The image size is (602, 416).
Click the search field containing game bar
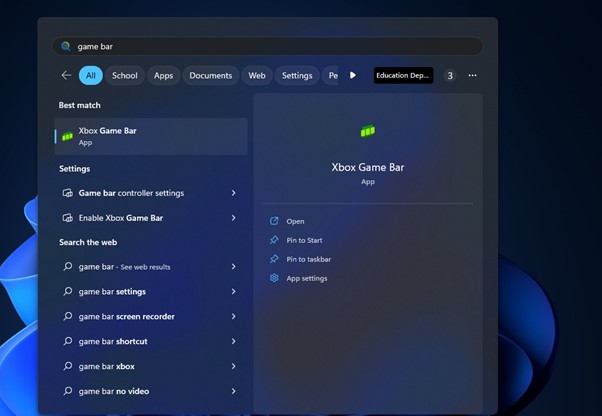(267, 46)
